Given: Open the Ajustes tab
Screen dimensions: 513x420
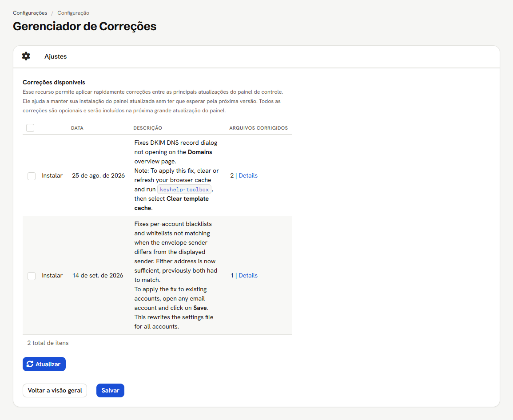Looking at the screenshot, I should point(55,56).
